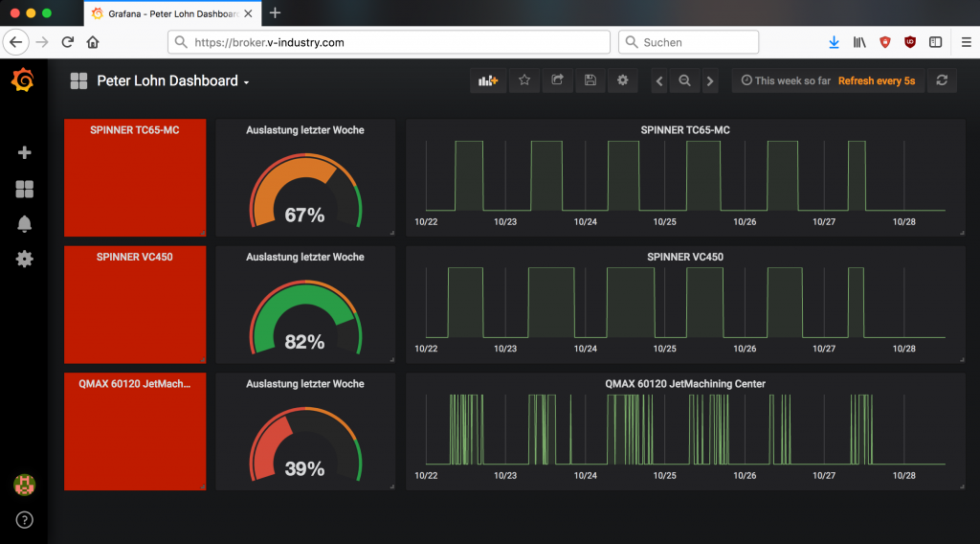Image resolution: width=980 pixels, height=544 pixels.
Task: Open the Dashboards grid icon in sidebar
Action: [24, 189]
